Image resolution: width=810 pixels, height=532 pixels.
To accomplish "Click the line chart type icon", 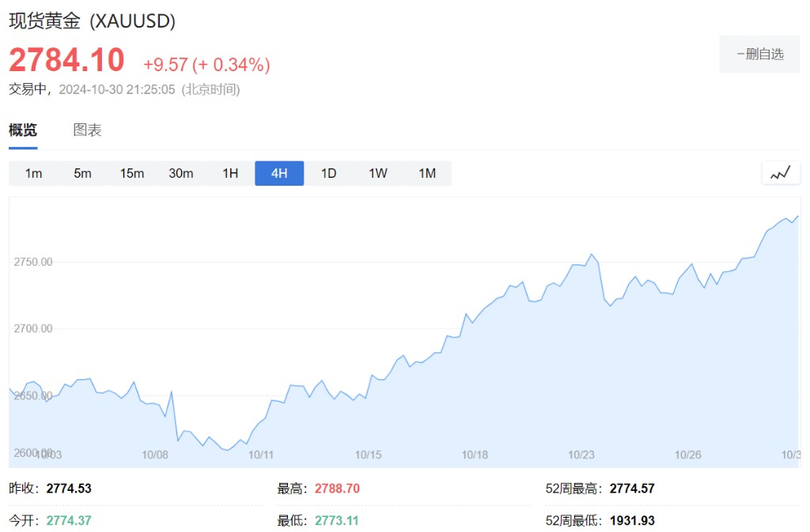I will [781, 172].
